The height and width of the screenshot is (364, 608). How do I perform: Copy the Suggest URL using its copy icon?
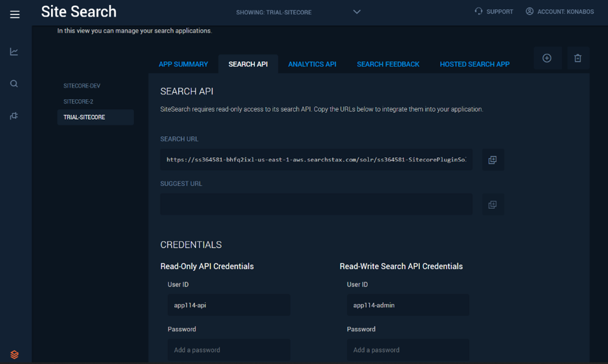click(x=492, y=204)
